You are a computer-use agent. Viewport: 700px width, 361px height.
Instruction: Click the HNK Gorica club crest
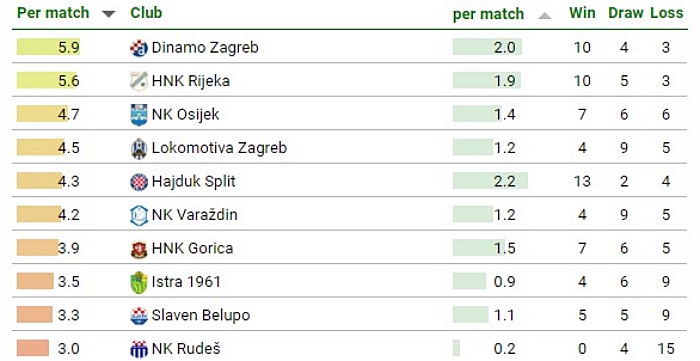[139, 249]
